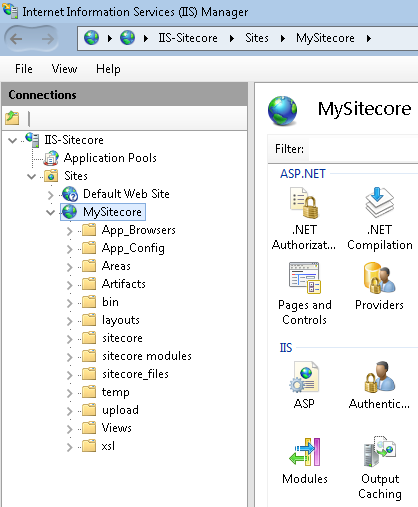Click IIS-Sitecore in the address breadcrumb
Screen dimensions: 418x507
(x=188, y=38)
